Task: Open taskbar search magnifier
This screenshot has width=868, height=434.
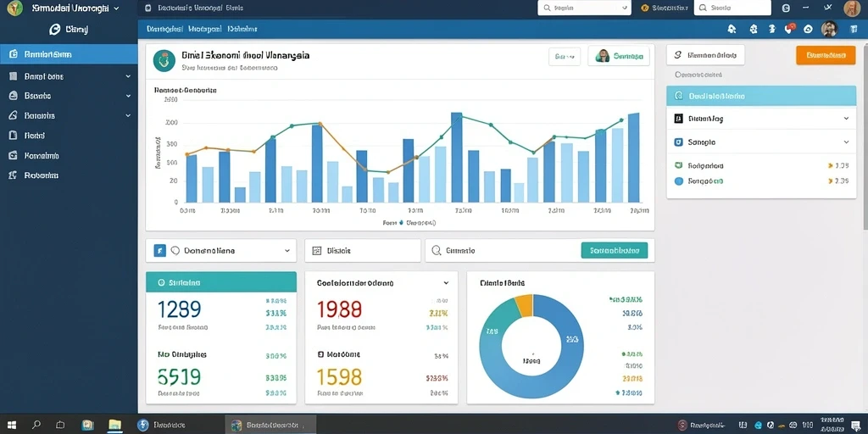Action: tap(36, 426)
